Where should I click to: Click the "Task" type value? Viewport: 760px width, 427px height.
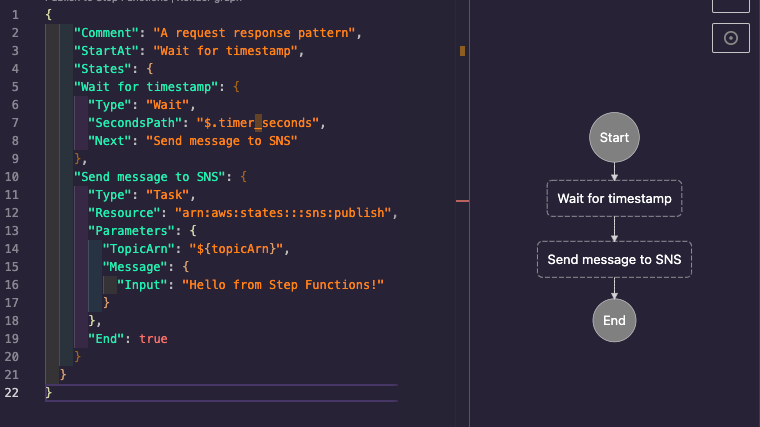click(x=168, y=194)
